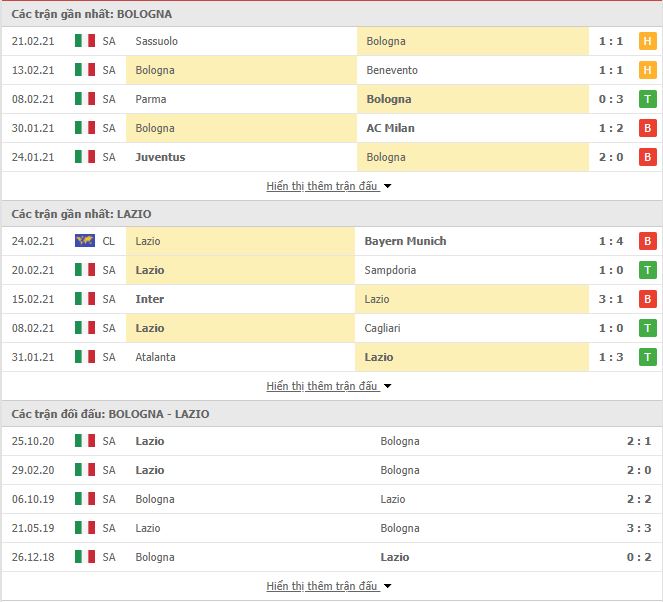Click the red B badge for Juventus-Bologna
Screen dimensions: 663x602
click(647, 157)
